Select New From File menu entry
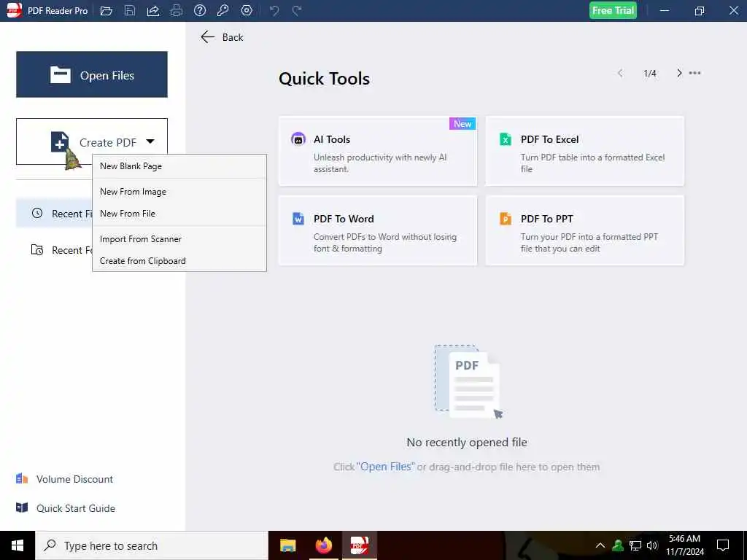 179,214
